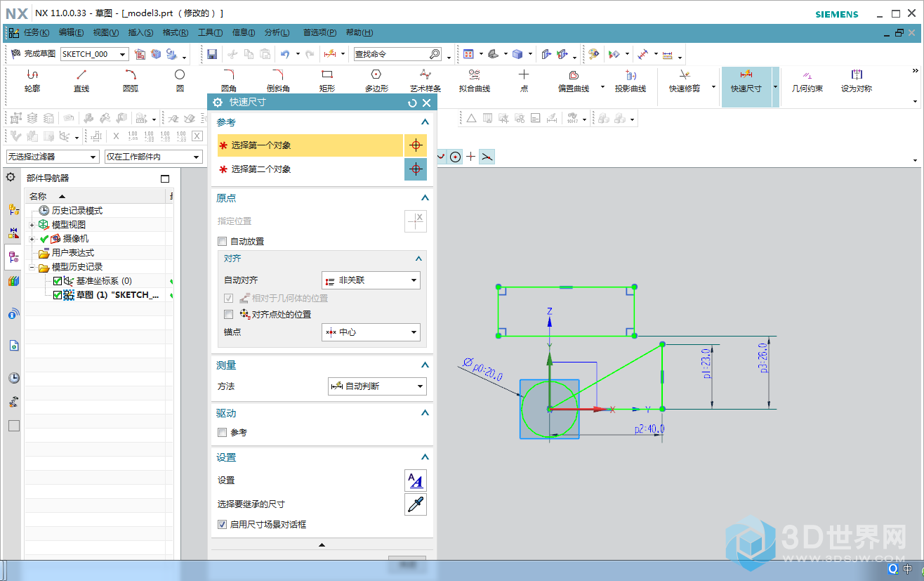The image size is (924, 581).
Task: Open the 帮助(H) menu
Action: pos(359,32)
